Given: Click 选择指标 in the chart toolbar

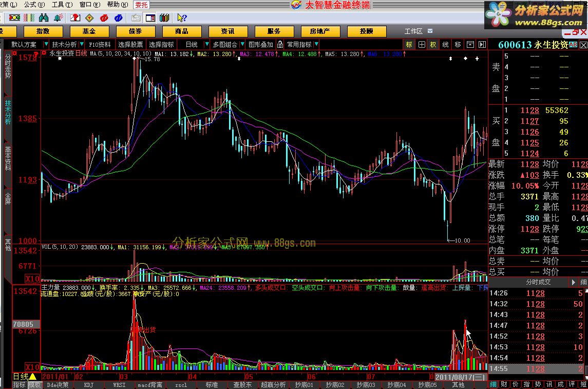Looking at the screenshot, I should click(161, 45).
